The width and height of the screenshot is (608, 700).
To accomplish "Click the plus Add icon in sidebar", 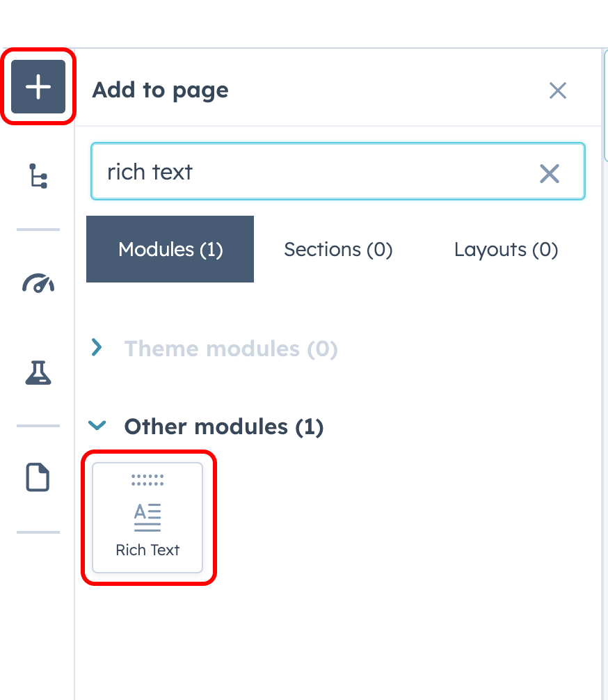I will 38,88.
